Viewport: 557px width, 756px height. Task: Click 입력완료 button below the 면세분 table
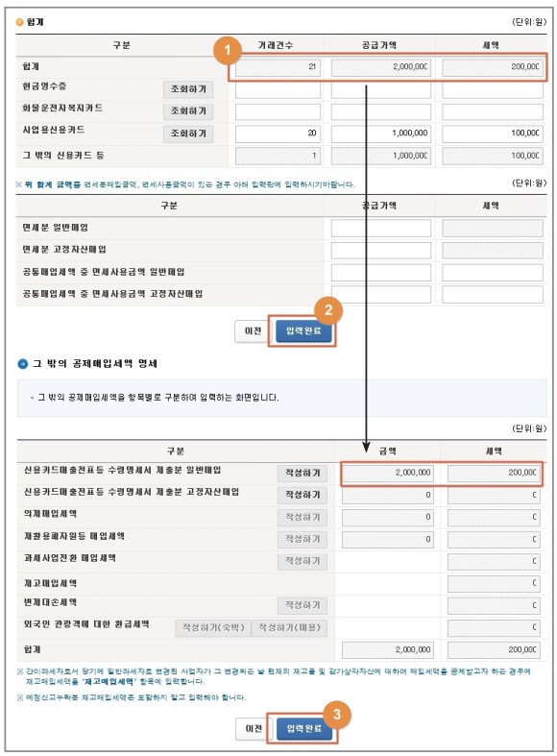pyautogui.click(x=303, y=331)
